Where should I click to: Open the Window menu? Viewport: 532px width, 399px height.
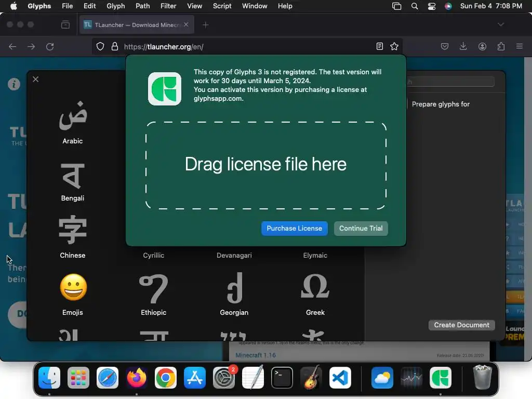[255, 6]
